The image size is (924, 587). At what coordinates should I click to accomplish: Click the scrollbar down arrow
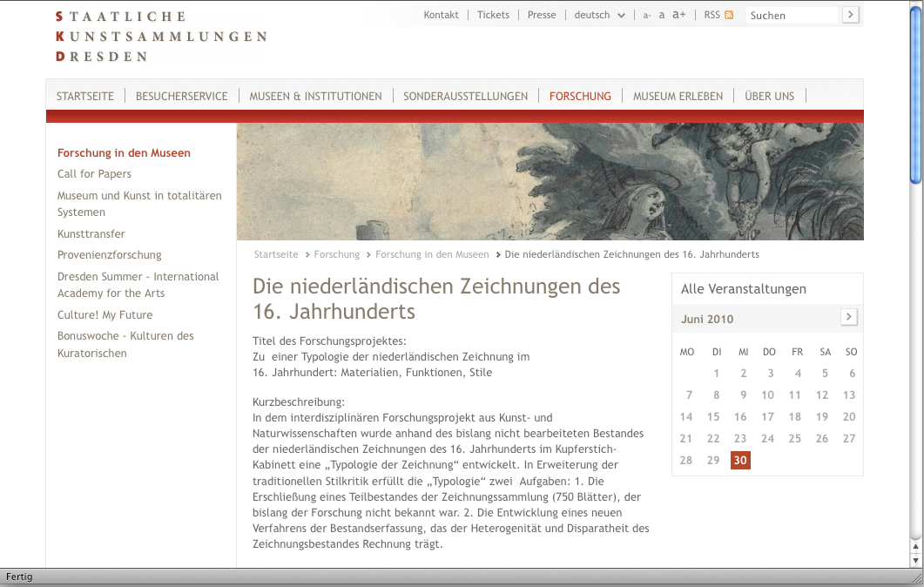(x=915, y=561)
